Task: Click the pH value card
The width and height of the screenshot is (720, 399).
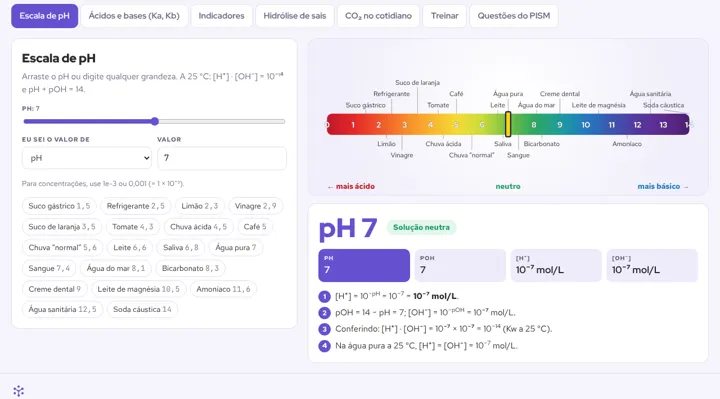Action: click(364, 265)
